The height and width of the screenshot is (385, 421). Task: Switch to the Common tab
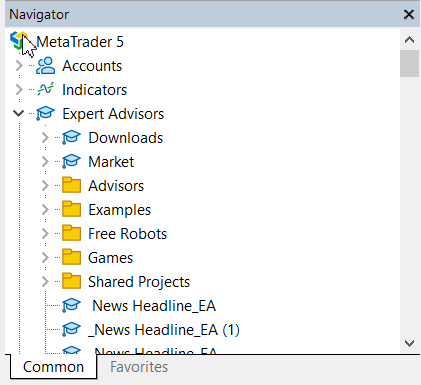pos(53,367)
